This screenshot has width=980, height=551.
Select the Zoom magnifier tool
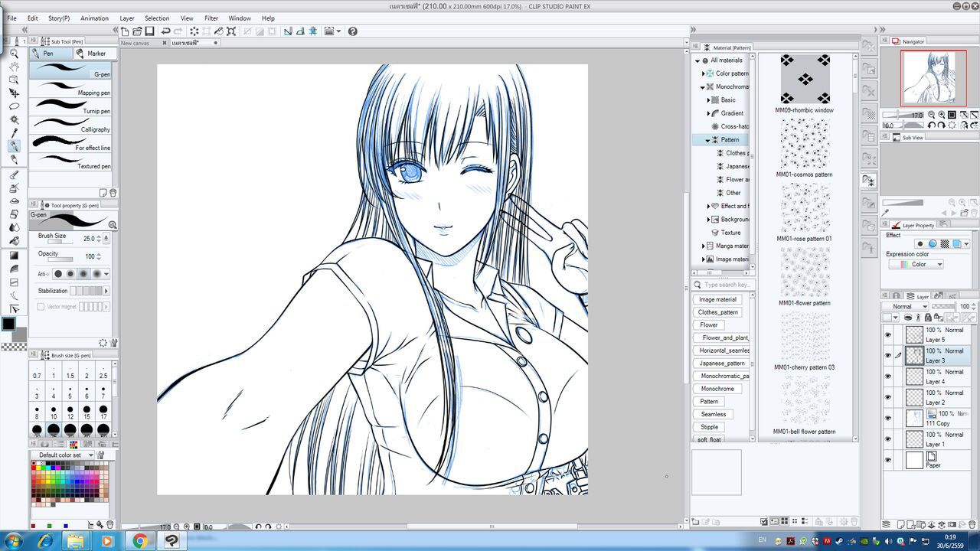[14, 54]
